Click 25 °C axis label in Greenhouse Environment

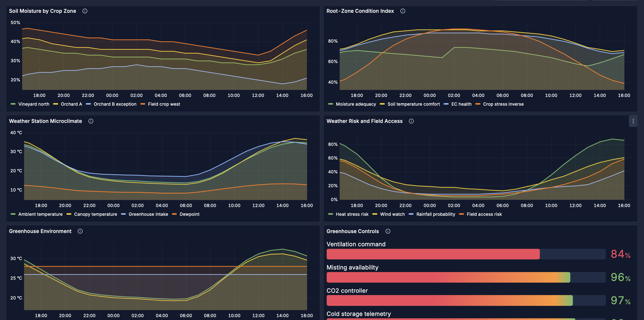click(x=16, y=278)
